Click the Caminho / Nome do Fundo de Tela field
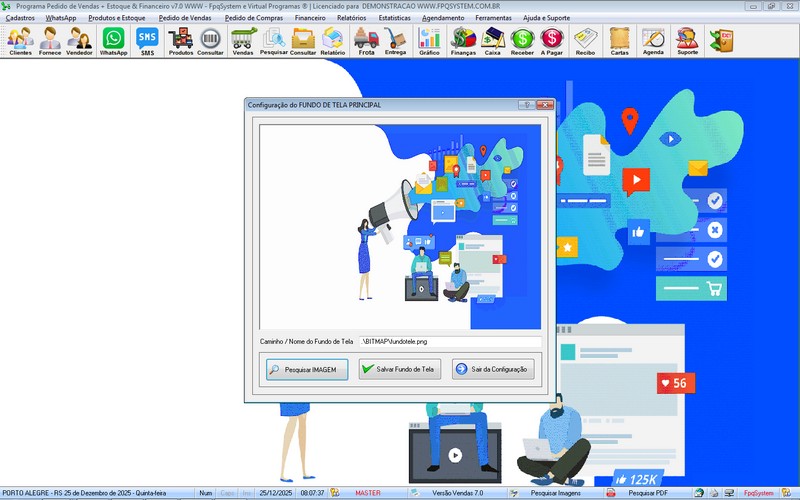Viewport: 800px width, 500px height. 450,341
